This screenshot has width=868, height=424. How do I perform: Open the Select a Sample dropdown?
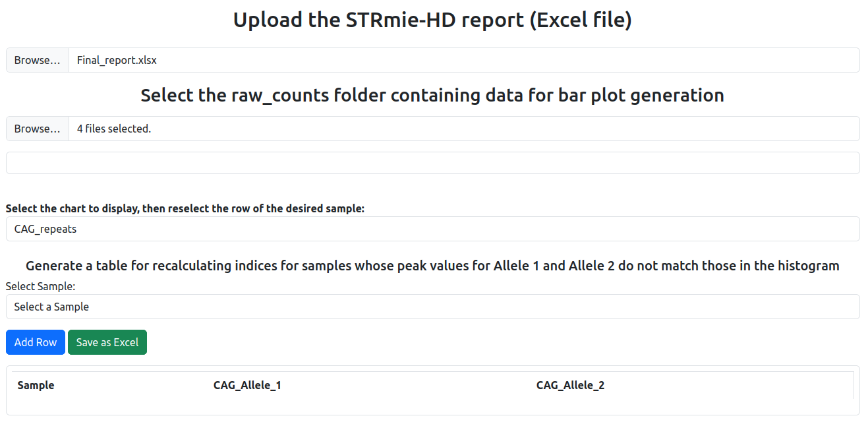[x=432, y=307]
